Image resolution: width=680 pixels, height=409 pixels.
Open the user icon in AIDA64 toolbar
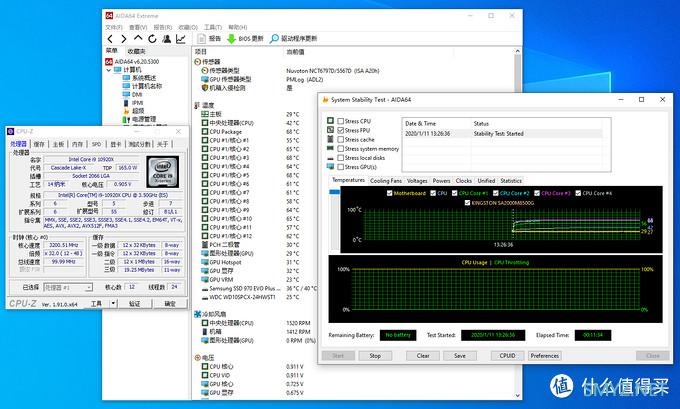click(167, 39)
